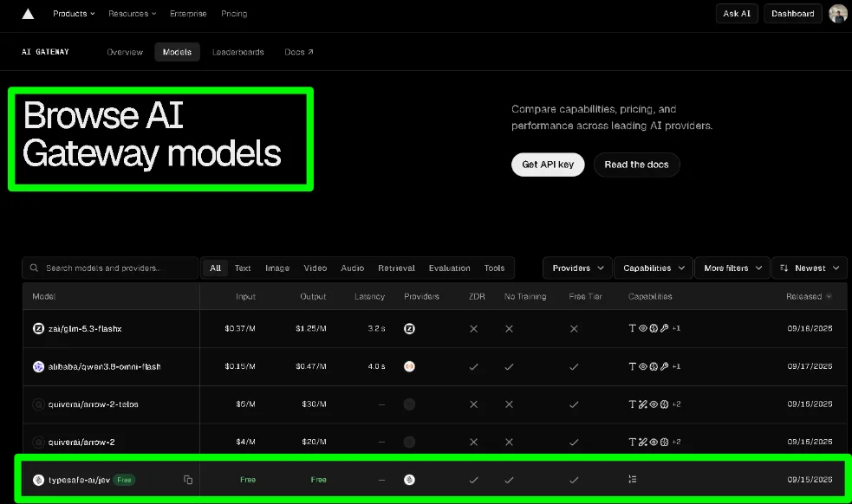This screenshot has width=852, height=504.
Task: Click the alibaba provider icon in qwen3.8-omni-flash row
Action: [x=410, y=366]
